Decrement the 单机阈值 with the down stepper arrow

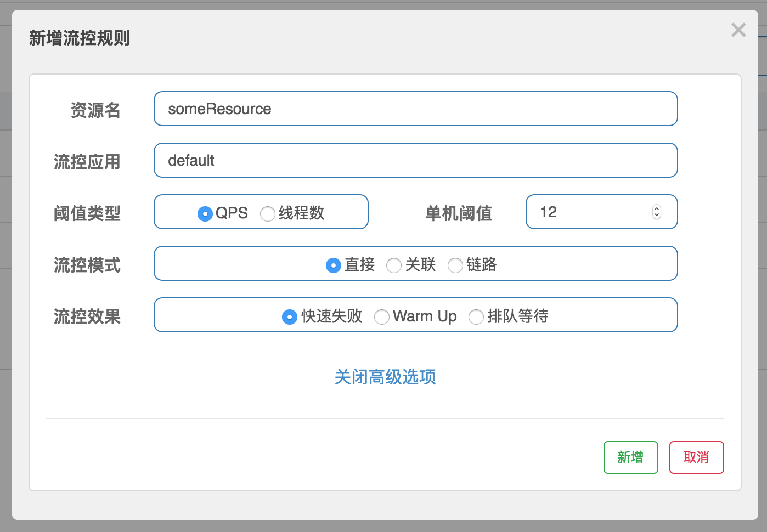pos(656,216)
